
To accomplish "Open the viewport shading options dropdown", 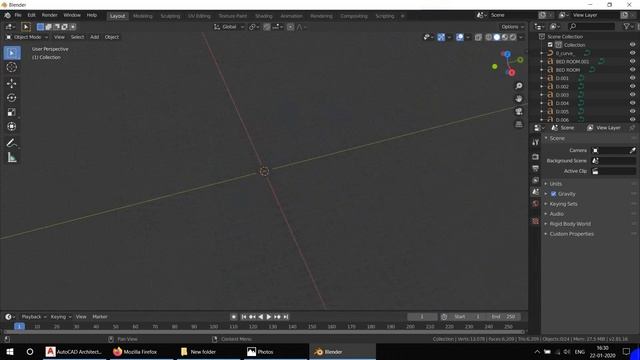I will [x=521, y=37].
